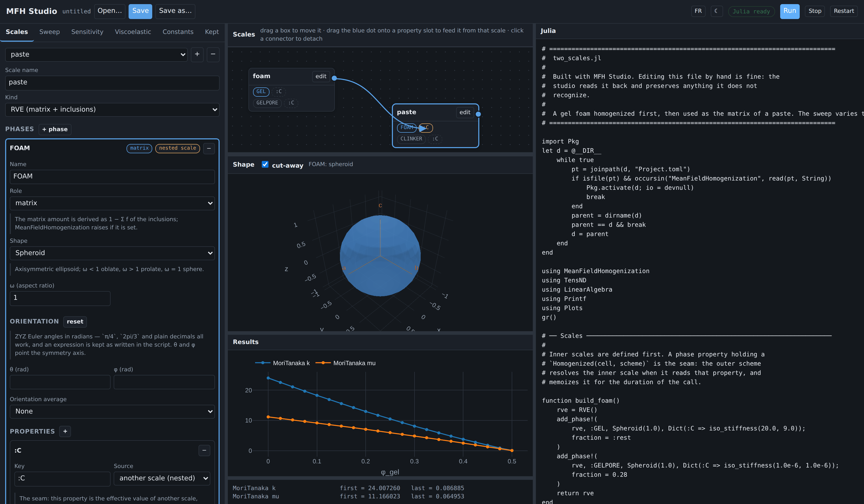Screen dimensions: 864x504
Task: Reset the orientation with reset button
Action: (75, 322)
